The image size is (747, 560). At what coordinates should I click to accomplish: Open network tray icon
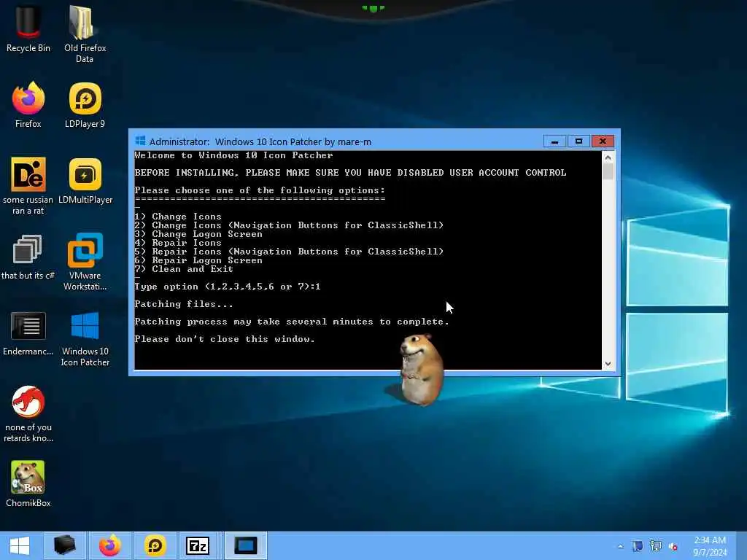(x=656, y=546)
